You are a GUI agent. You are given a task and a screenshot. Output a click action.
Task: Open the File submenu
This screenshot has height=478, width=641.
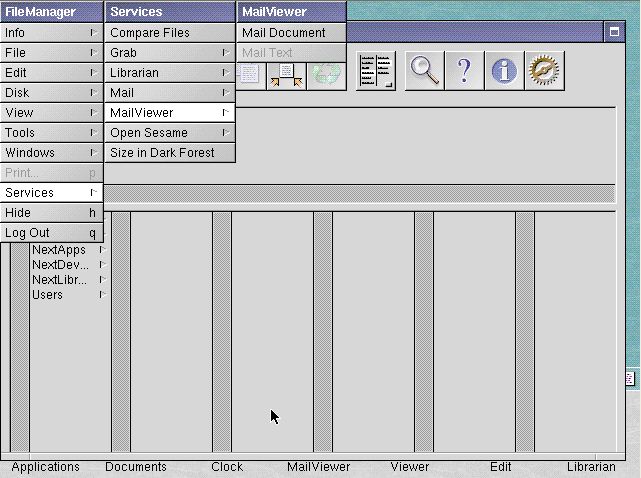pos(52,53)
